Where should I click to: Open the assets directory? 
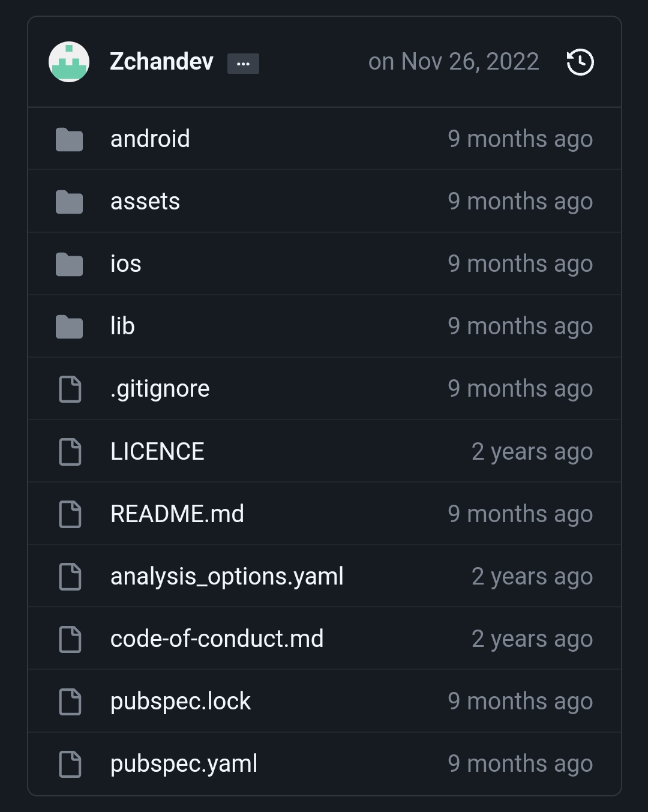tap(145, 202)
